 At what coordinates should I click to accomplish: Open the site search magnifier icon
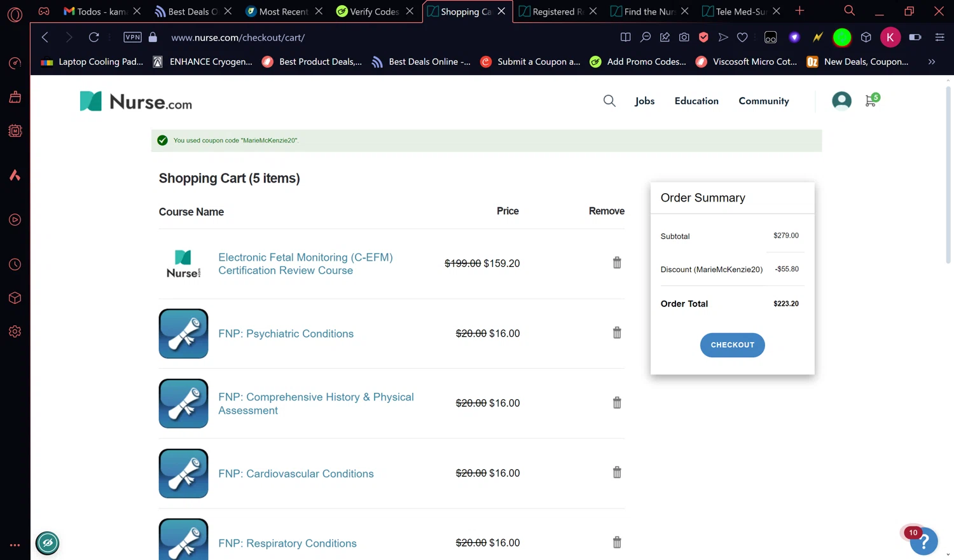point(609,101)
